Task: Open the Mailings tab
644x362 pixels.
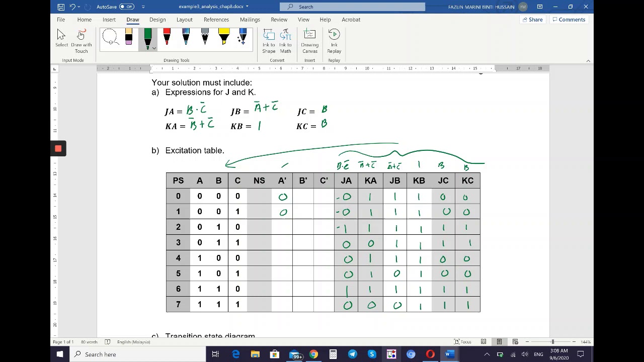Action: 250,20
